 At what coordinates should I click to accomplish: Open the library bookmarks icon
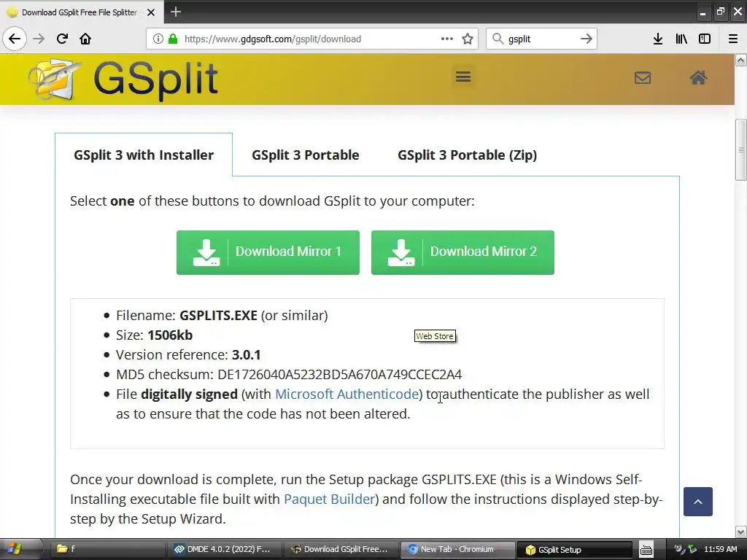[681, 39]
